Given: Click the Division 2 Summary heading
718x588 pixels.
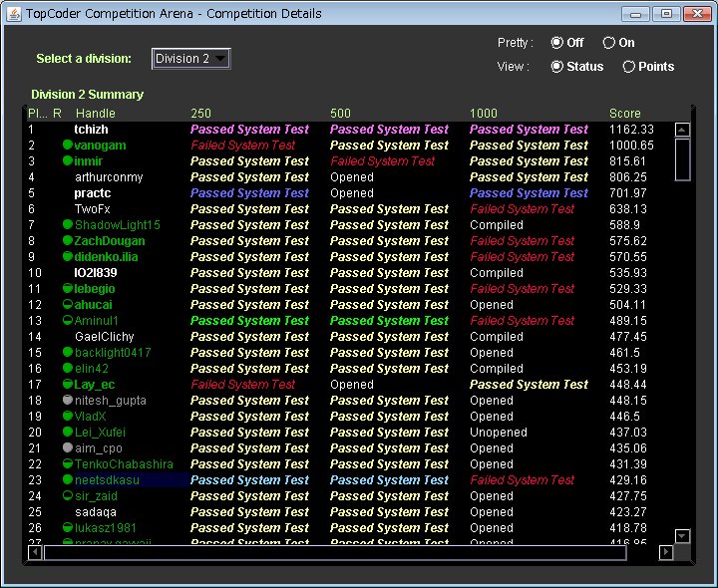Looking at the screenshot, I should (87, 95).
